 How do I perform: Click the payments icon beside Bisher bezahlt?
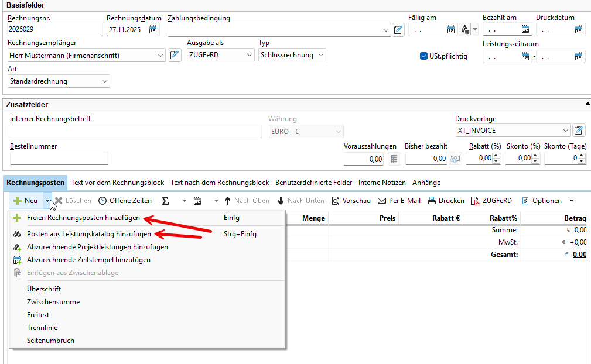pos(455,159)
